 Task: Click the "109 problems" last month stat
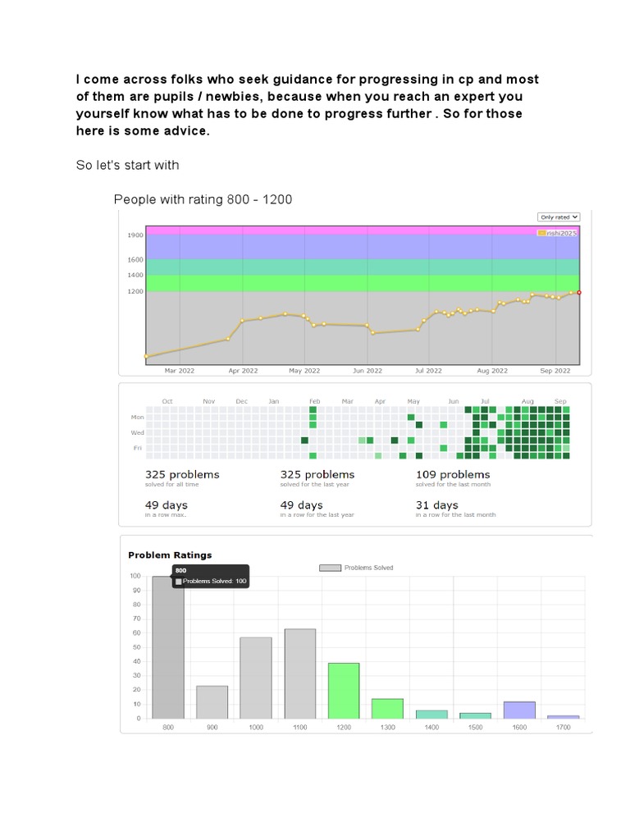click(453, 474)
